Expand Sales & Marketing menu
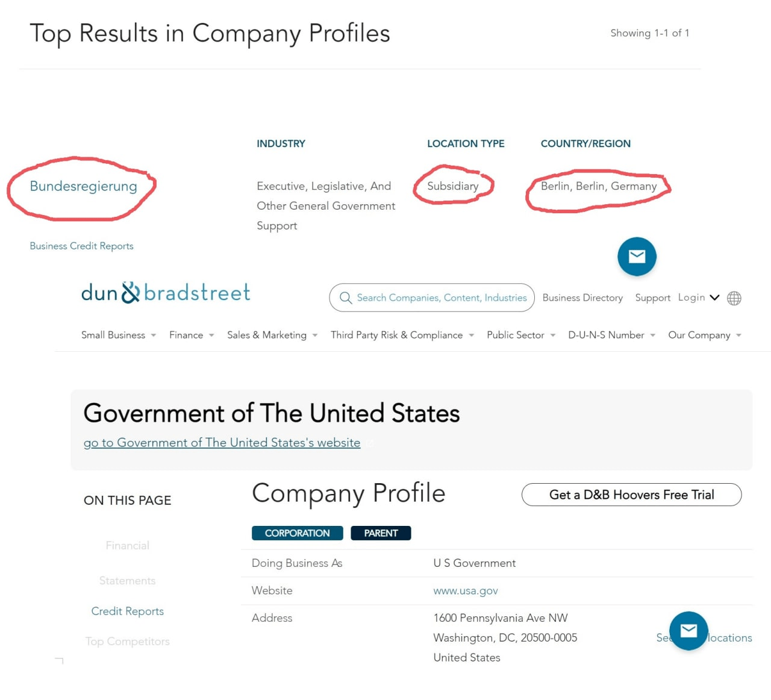 [x=272, y=335]
